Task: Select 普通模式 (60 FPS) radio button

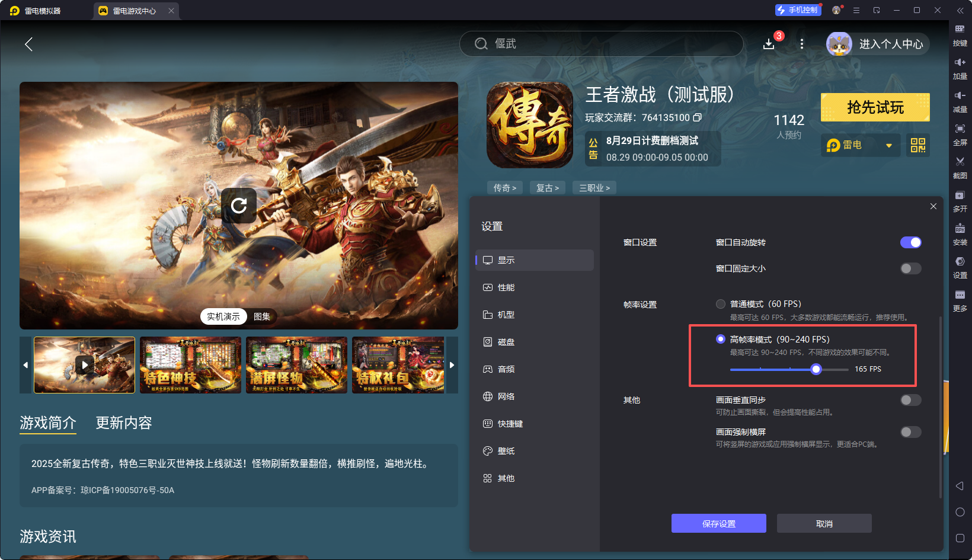Action: coord(721,304)
